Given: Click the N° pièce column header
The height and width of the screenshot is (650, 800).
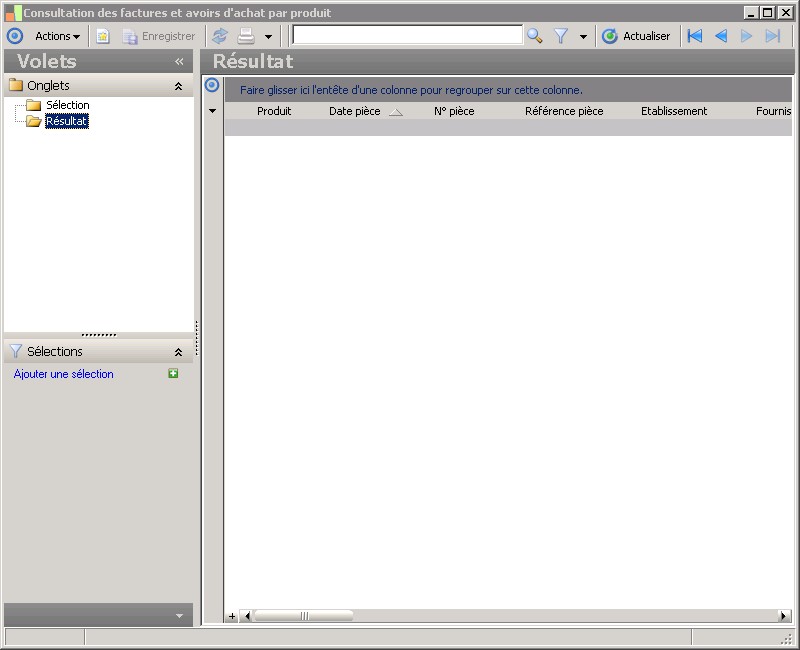Looking at the screenshot, I should [x=454, y=111].
